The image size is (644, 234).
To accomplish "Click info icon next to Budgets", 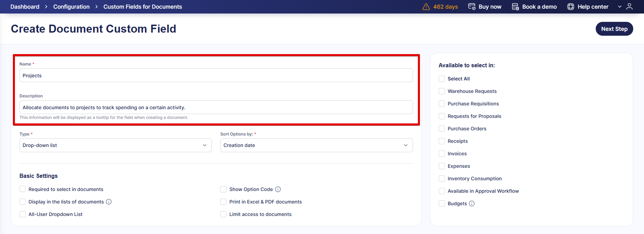I will click(472, 203).
